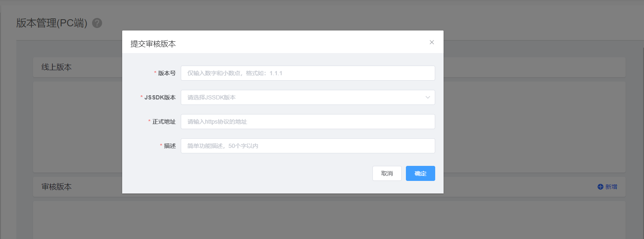Open the 请选择JSSDK版本 select box
This screenshot has width=644, height=239.
click(301, 97)
